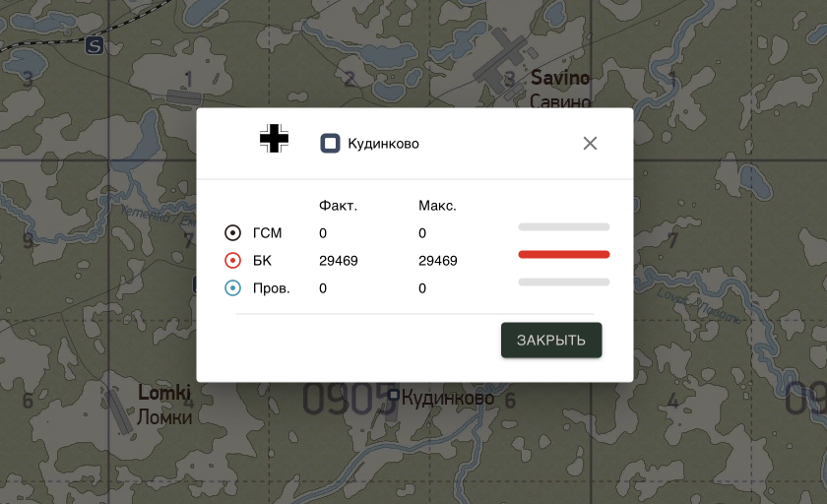Select the red БК ammo circle icon
Screen dimensions: 827x504
click(x=232, y=261)
